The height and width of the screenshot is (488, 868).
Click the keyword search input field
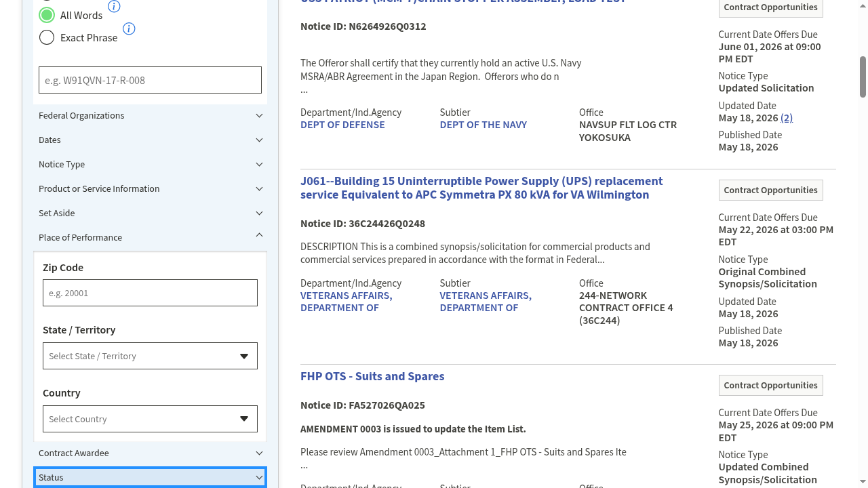pyautogui.click(x=150, y=80)
